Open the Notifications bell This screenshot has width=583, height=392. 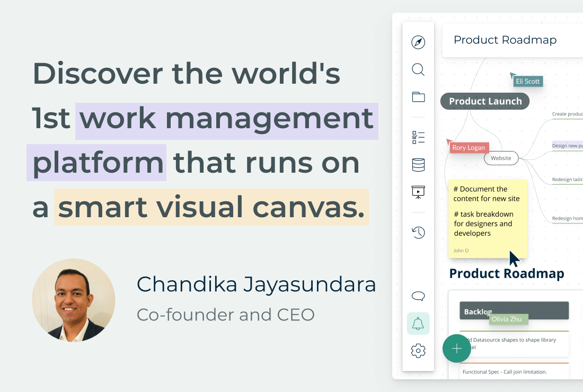(x=418, y=323)
